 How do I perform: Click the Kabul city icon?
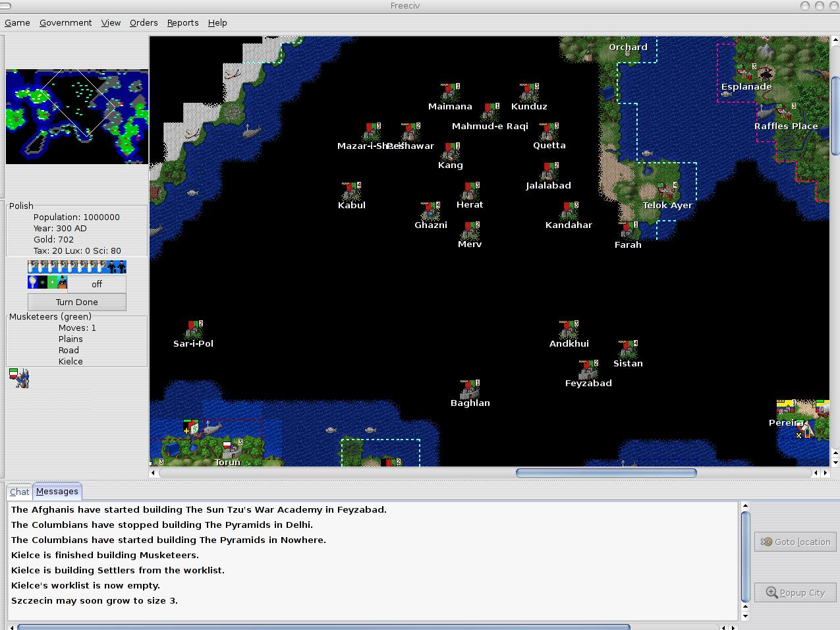pos(351,191)
